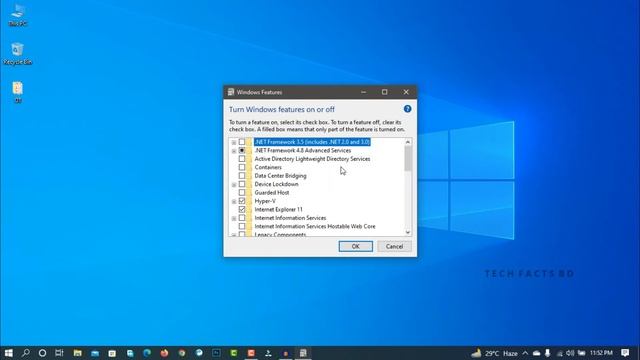Image resolution: width=640 pixels, height=360 pixels.
Task: Select the "Device Lockdown" label text
Action: (x=276, y=184)
